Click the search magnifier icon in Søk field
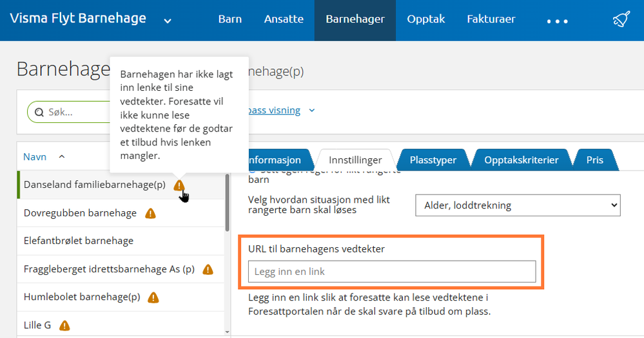The width and height of the screenshot is (644, 338). coord(39,113)
